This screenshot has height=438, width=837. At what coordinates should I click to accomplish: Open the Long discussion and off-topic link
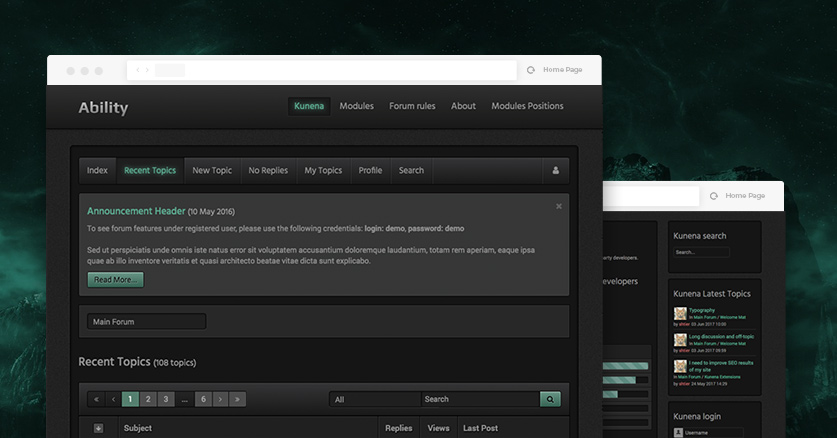(721, 337)
